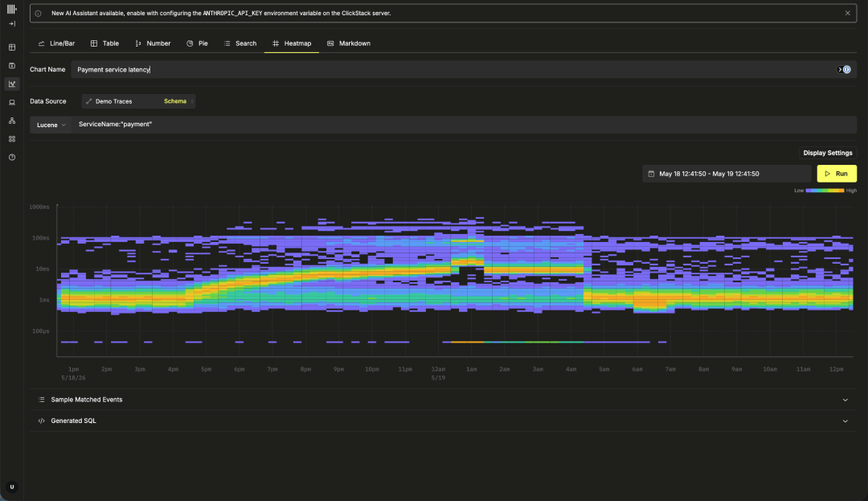
Task: Expand the sidebar with the arrow icon
Action: coord(12,24)
